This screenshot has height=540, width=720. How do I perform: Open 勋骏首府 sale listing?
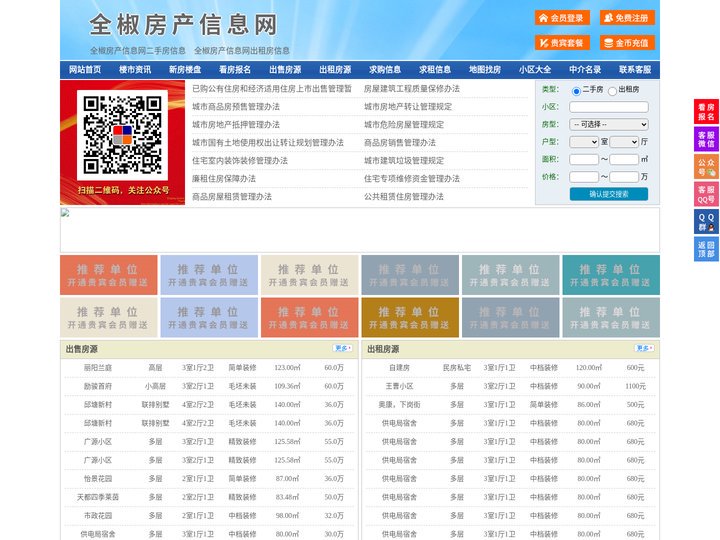98,386
